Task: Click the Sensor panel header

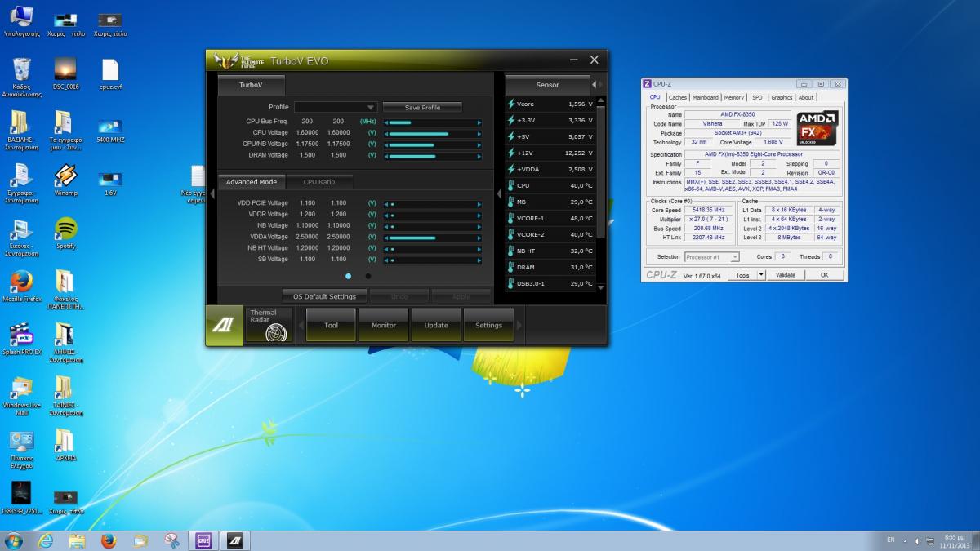Action: [x=547, y=85]
